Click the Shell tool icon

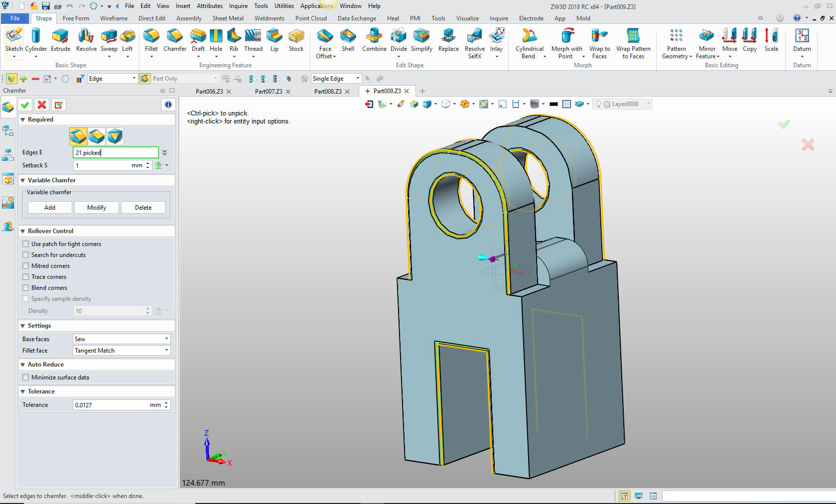pos(348,40)
